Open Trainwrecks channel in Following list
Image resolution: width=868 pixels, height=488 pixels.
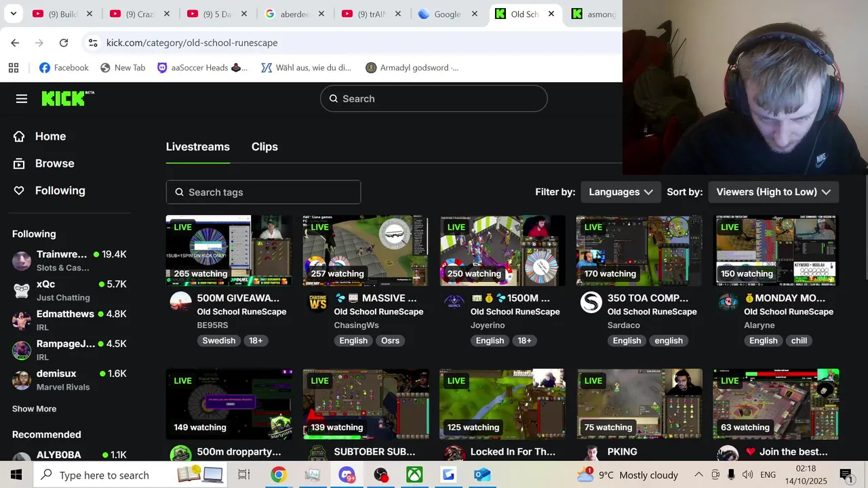pyautogui.click(x=69, y=260)
